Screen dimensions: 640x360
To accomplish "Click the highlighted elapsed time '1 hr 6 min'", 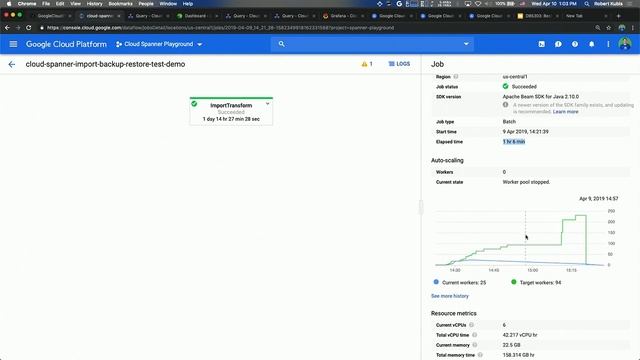I will tap(514, 142).
